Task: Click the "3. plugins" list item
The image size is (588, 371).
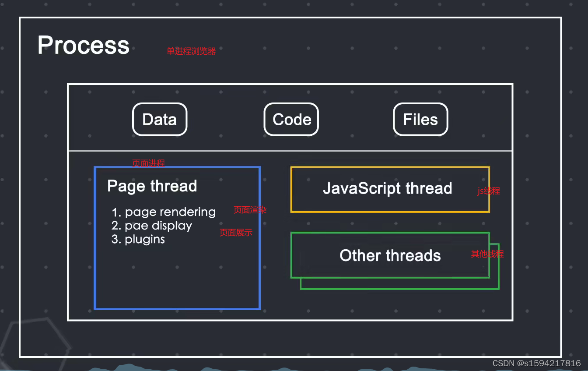Action: click(x=138, y=239)
